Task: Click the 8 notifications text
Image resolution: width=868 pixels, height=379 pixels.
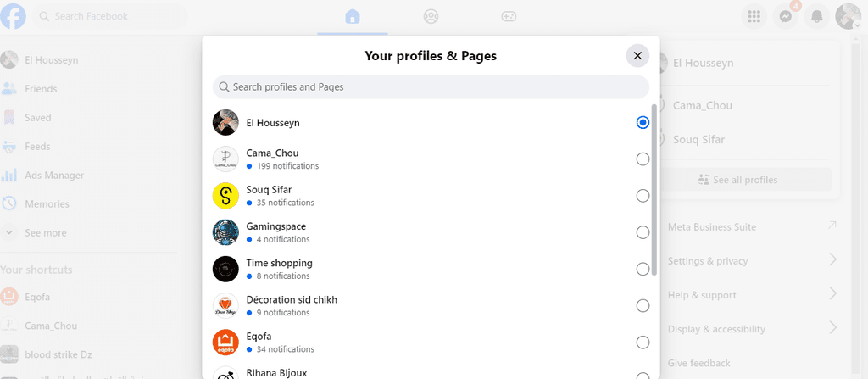Action: pyautogui.click(x=283, y=276)
